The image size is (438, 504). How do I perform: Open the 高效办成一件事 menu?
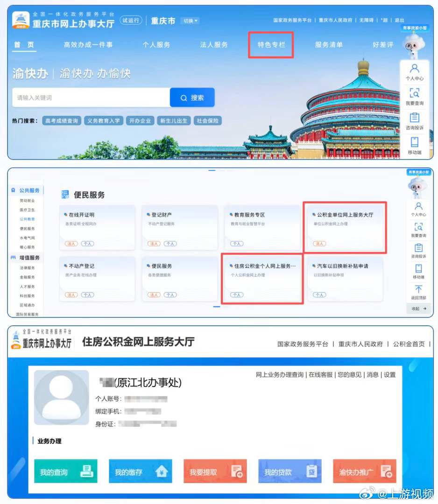[x=88, y=45]
